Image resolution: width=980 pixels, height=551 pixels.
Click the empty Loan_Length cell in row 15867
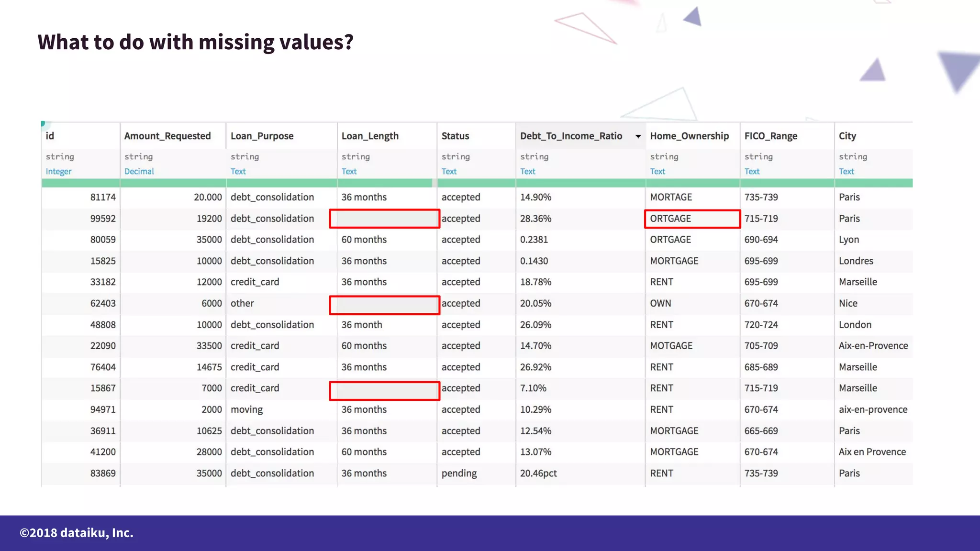(x=385, y=390)
